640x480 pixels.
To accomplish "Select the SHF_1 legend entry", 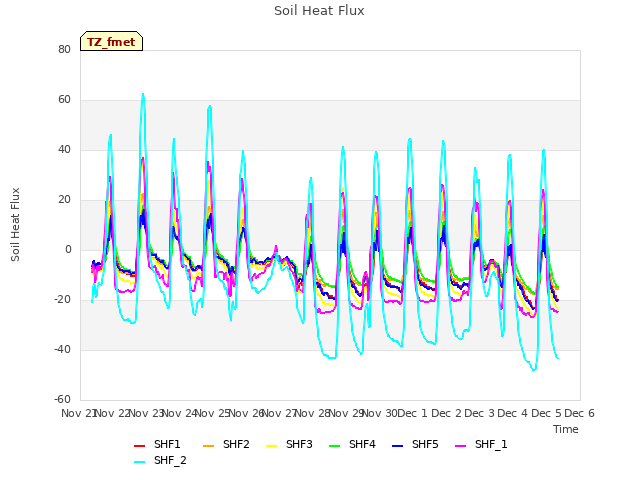I will tap(481, 444).
